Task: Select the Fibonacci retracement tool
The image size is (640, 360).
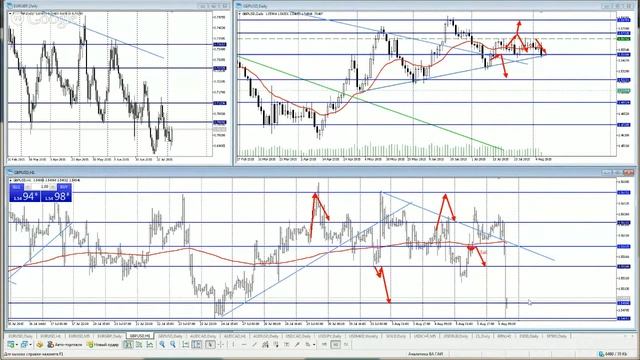Action: click(276, 345)
